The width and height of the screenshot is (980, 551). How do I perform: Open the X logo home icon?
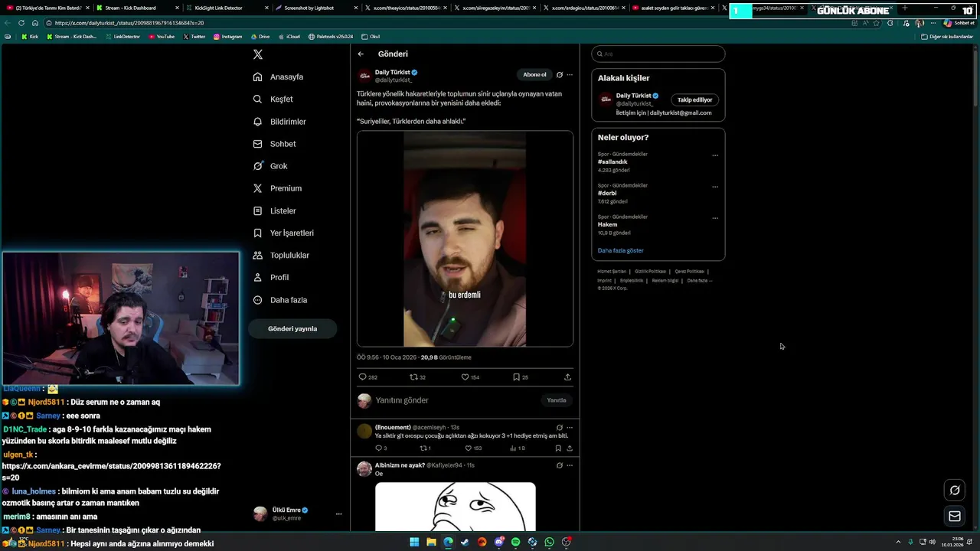click(x=258, y=54)
